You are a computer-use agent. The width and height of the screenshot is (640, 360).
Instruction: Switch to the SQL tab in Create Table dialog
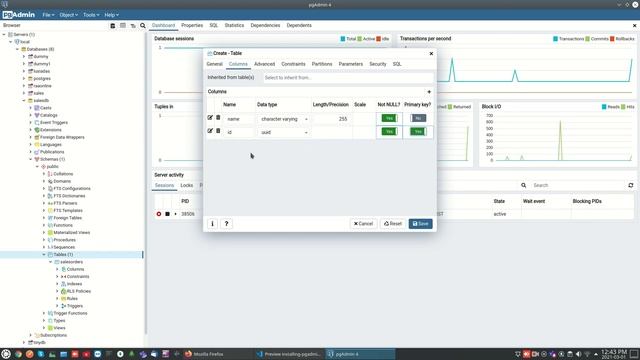click(397, 64)
